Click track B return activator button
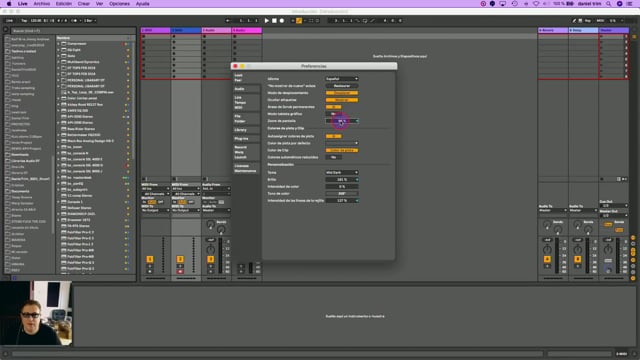 pos(578,259)
